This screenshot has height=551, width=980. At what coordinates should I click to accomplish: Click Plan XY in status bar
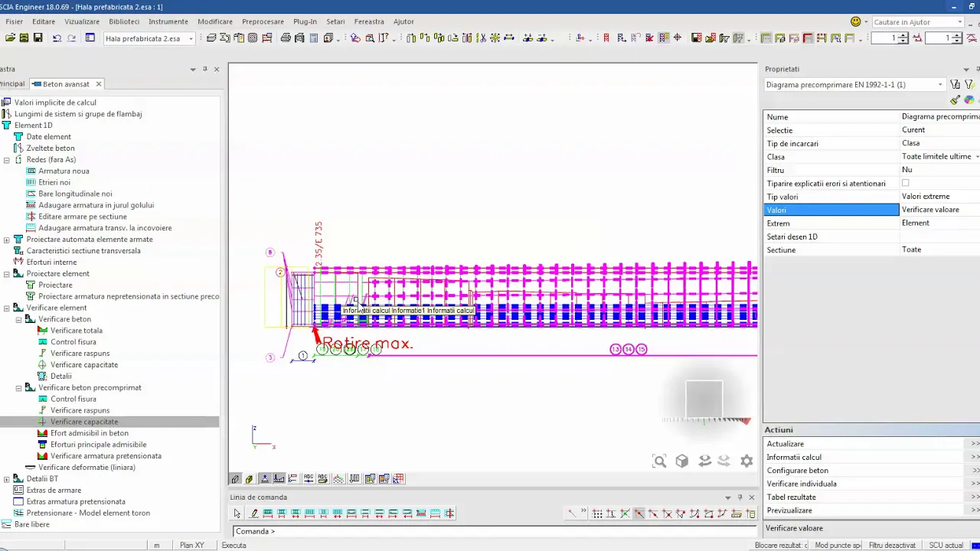(191, 546)
